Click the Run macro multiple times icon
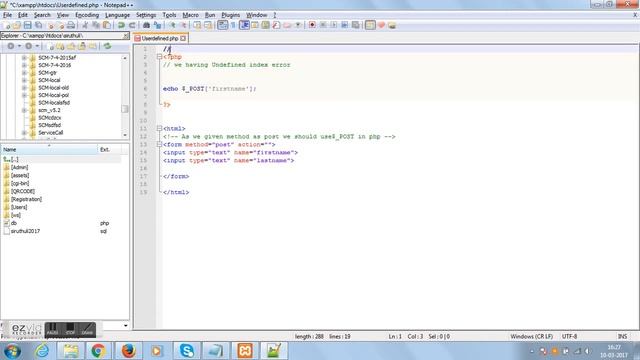The width and height of the screenshot is (640, 360). point(345,25)
